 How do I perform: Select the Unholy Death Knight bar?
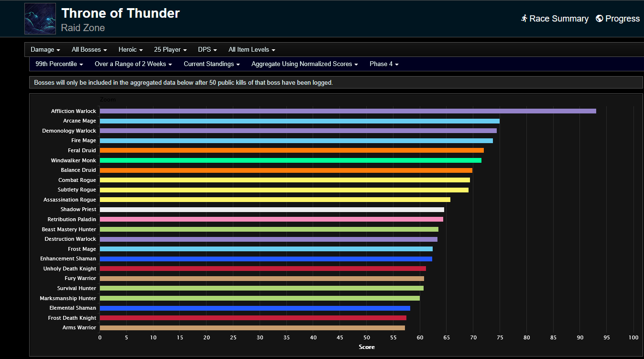tap(263, 269)
